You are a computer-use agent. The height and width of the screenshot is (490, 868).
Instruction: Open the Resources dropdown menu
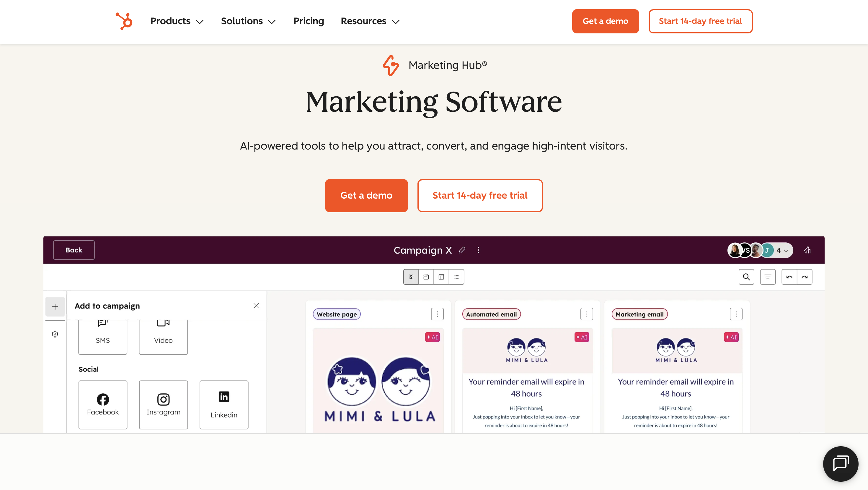coord(370,21)
